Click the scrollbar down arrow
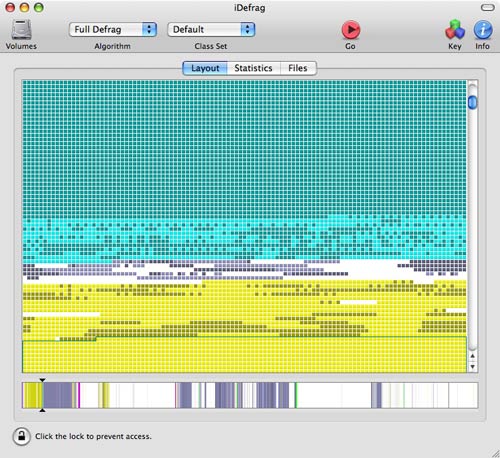This screenshot has width=500, height=458. click(x=472, y=367)
